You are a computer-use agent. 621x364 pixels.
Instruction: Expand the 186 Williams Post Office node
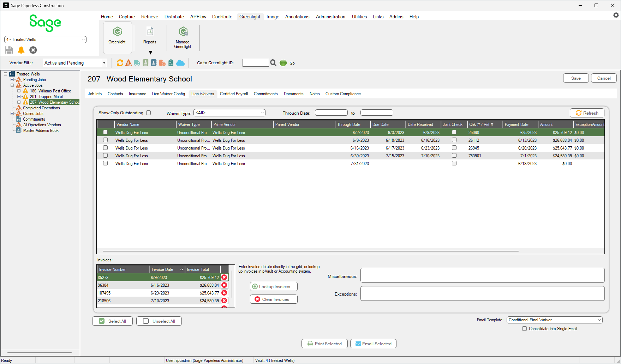pyautogui.click(x=19, y=91)
